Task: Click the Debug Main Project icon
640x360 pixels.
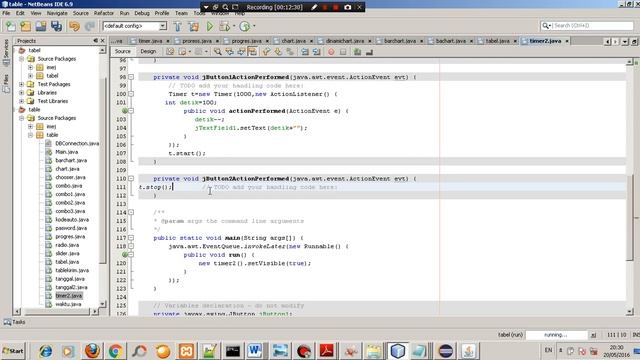Action: coord(224,26)
